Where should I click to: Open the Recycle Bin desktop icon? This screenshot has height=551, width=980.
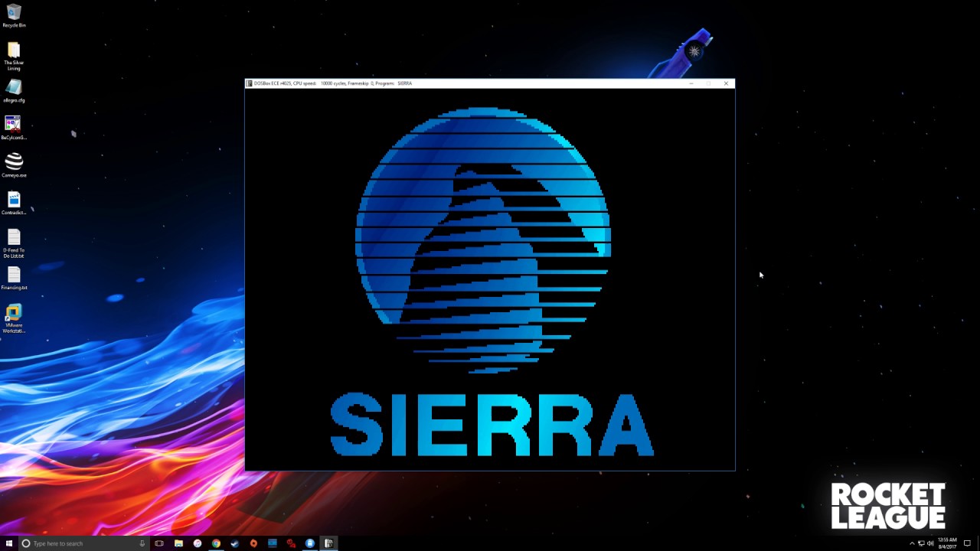(x=14, y=15)
